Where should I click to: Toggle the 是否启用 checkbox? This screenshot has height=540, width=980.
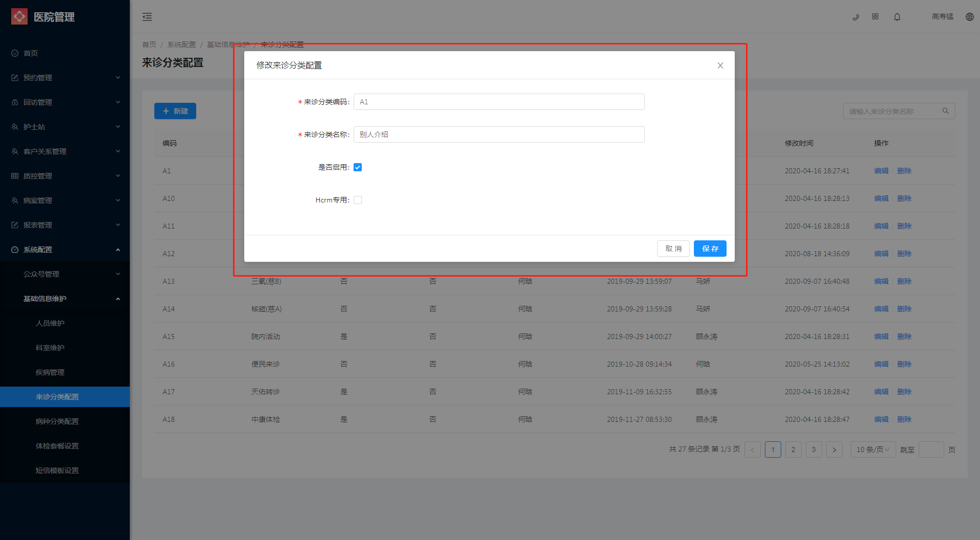tap(358, 167)
